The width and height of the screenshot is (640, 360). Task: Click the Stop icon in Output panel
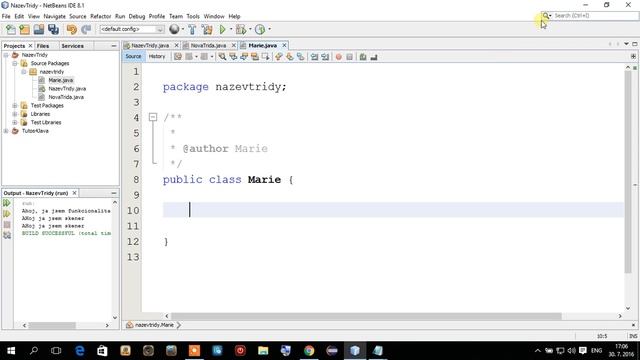pyautogui.click(x=7, y=224)
